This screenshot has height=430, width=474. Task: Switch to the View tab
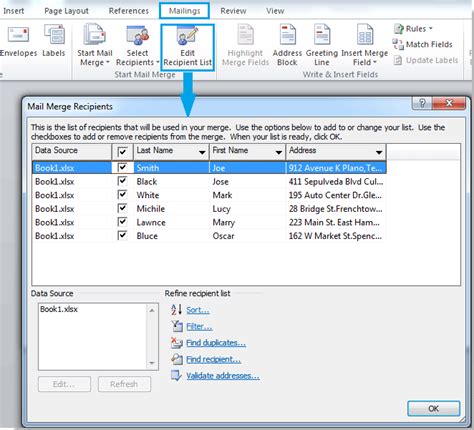tap(275, 11)
